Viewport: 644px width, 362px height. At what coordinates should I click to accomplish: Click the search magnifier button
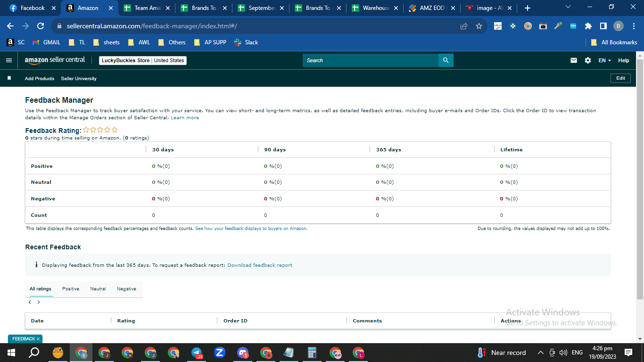click(x=446, y=60)
